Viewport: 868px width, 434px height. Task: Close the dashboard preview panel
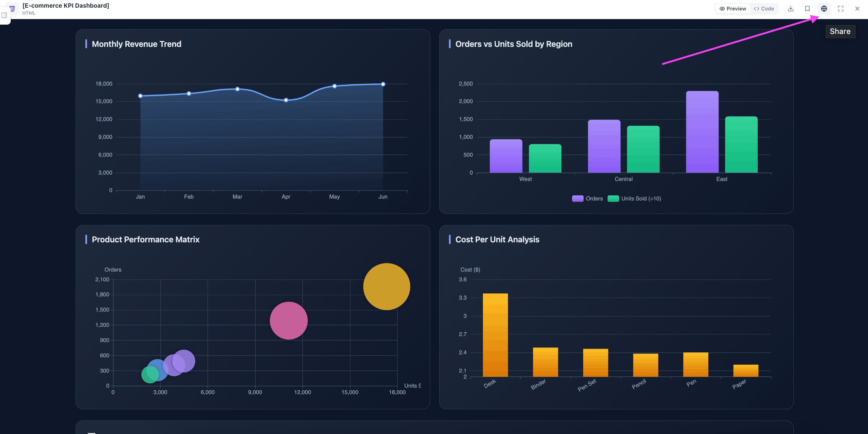tap(857, 9)
